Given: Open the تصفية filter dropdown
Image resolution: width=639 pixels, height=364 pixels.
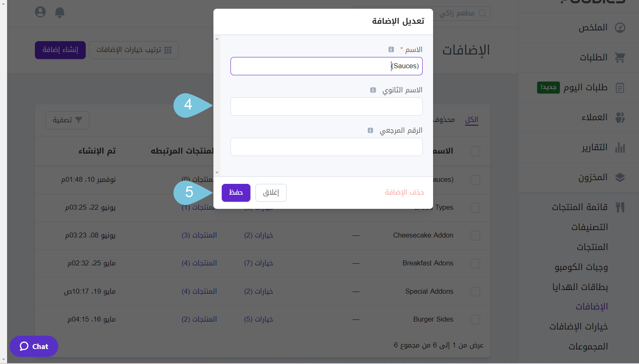Looking at the screenshot, I should 67,120.
